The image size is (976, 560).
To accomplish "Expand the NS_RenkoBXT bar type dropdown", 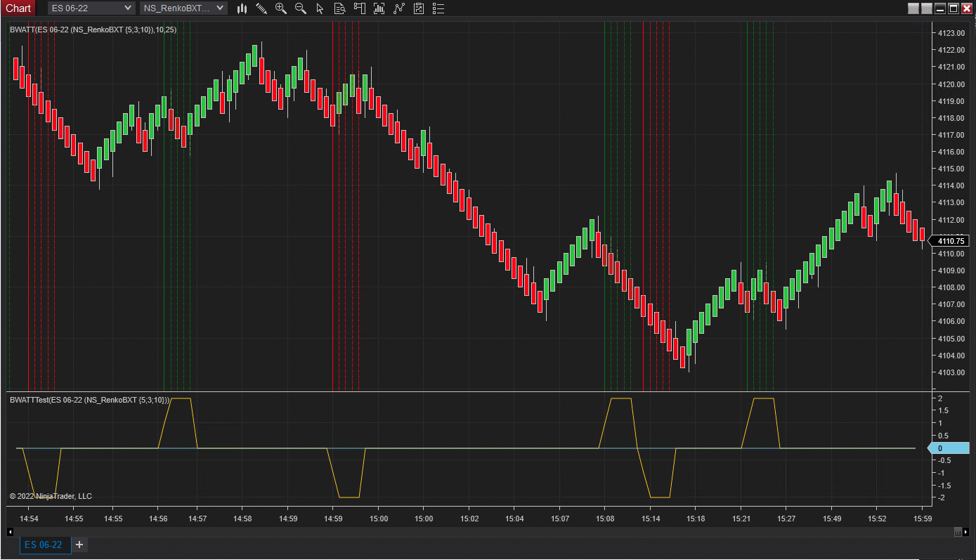I will [x=183, y=8].
